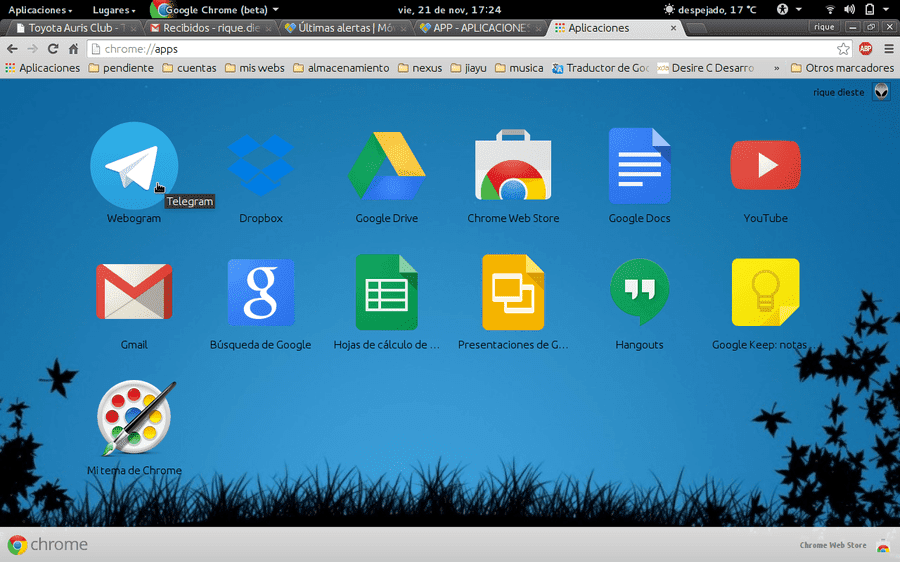Select the Aplicaciones tab
Image resolution: width=900 pixels, height=562 pixels.
click(x=615, y=28)
